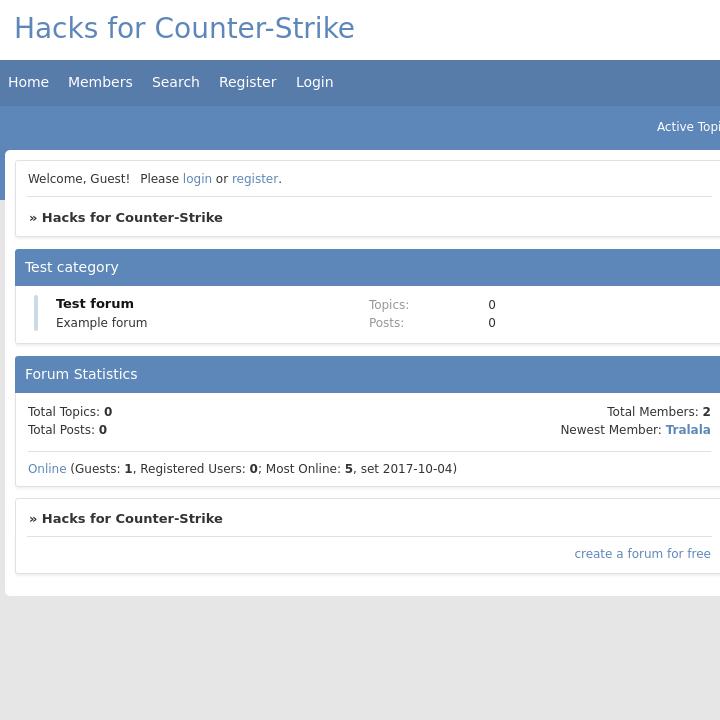Click the login link in the welcome message

(197, 179)
